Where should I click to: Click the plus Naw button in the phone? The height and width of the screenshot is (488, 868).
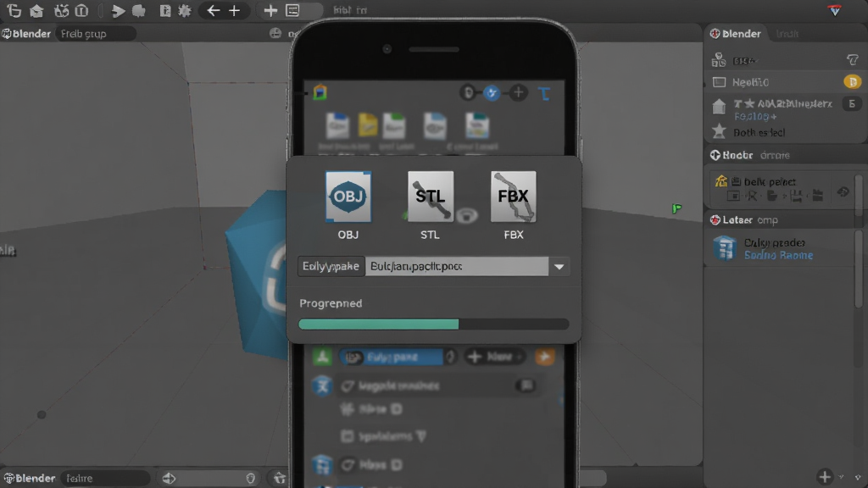tap(494, 357)
